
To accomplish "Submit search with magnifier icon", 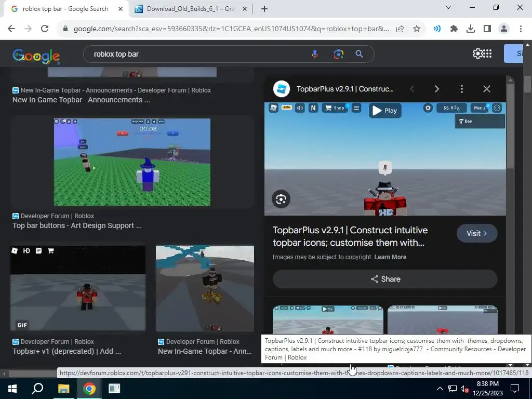I will (x=360, y=54).
